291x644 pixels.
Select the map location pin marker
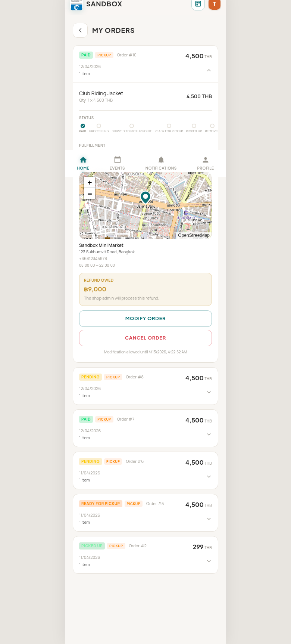pos(145,197)
